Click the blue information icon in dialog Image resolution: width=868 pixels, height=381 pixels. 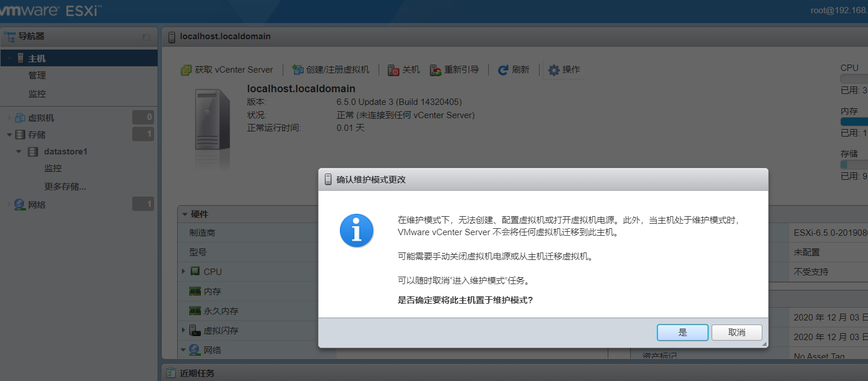pyautogui.click(x=357, y=231)
